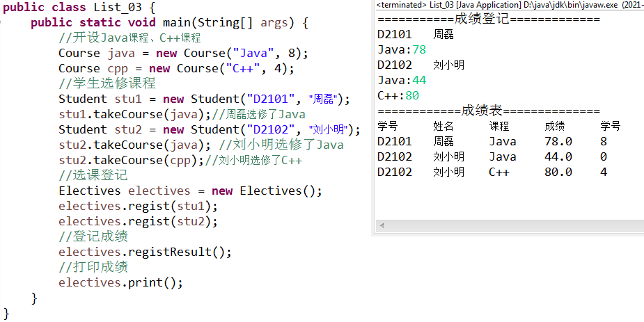The width and height of the screenshot is (644, 322).
Task: Click the string "D2101" in the Student constructor
Action: [271, 99]
